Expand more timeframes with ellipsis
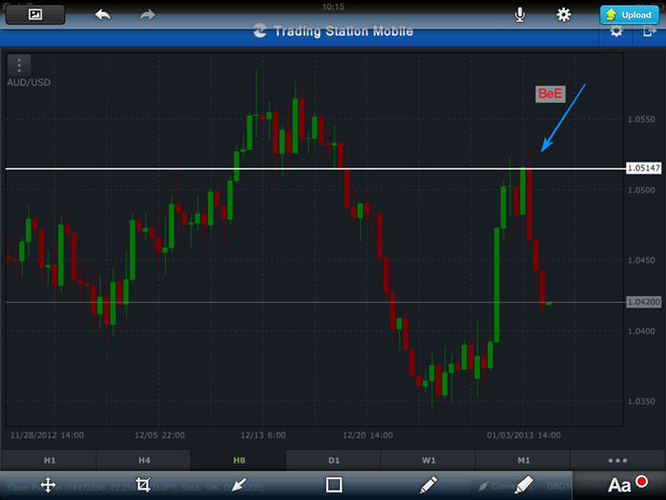The width and height of the screenshot is (666, 500). (x=618, y=460)
